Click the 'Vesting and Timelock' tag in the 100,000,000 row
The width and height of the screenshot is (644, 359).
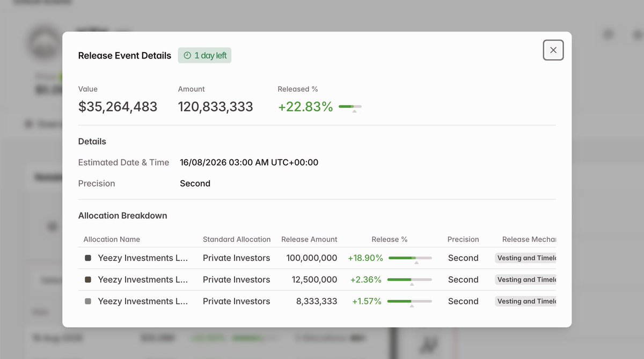(x=525, y=258)
